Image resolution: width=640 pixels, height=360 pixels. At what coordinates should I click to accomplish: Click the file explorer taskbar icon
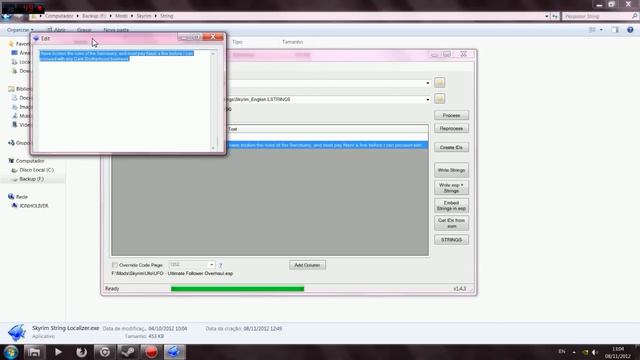(x=34, y=352)
